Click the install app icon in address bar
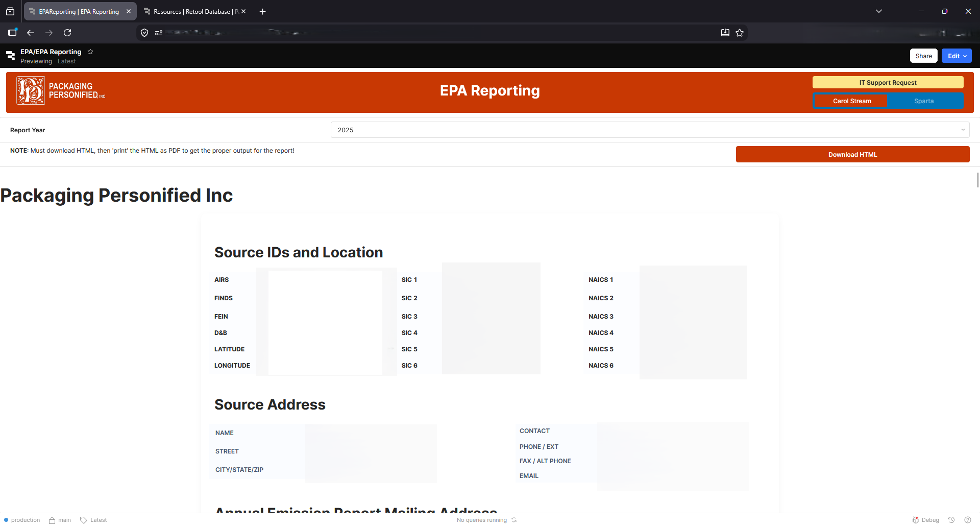980x527 pixels. tap(725, 33)
